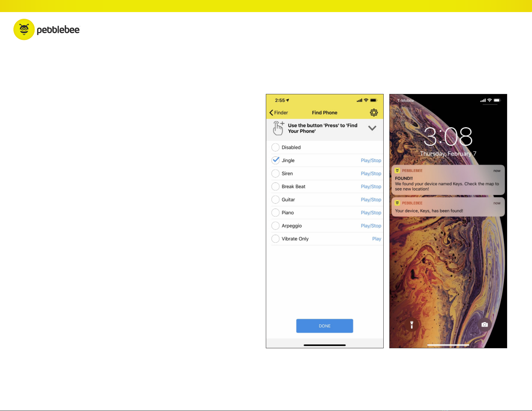Tap the lock screen flashlight icon
Image resolution: width=532 pixels, height=411 pixels.
(x=412, y=324)
